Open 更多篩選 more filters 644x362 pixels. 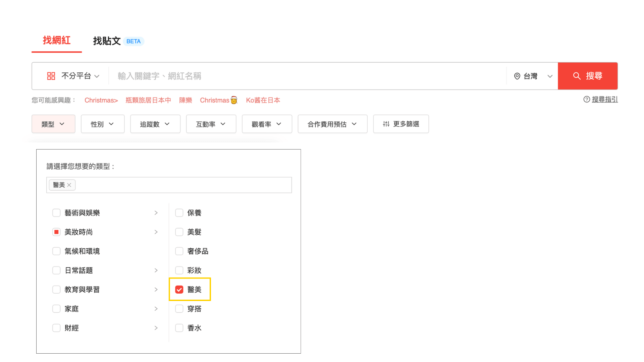(x=401, y=124)
